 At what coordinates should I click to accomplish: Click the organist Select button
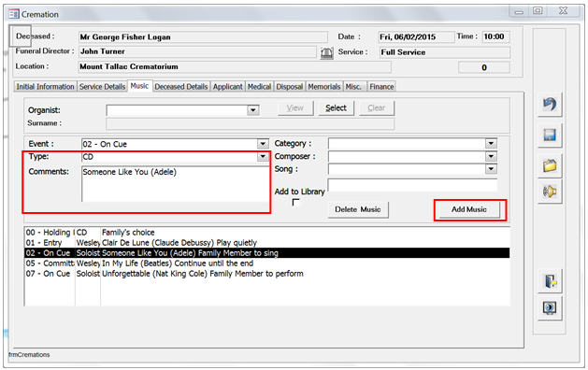(336, 108)
